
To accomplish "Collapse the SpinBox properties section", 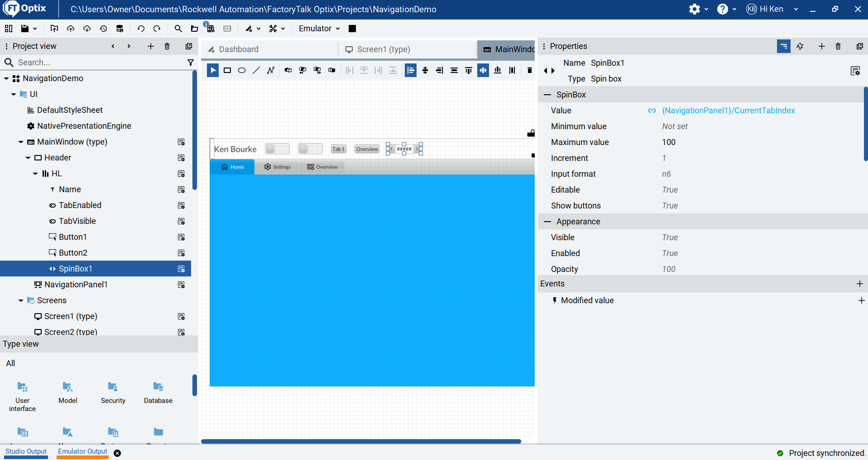I will coord(547,95).
